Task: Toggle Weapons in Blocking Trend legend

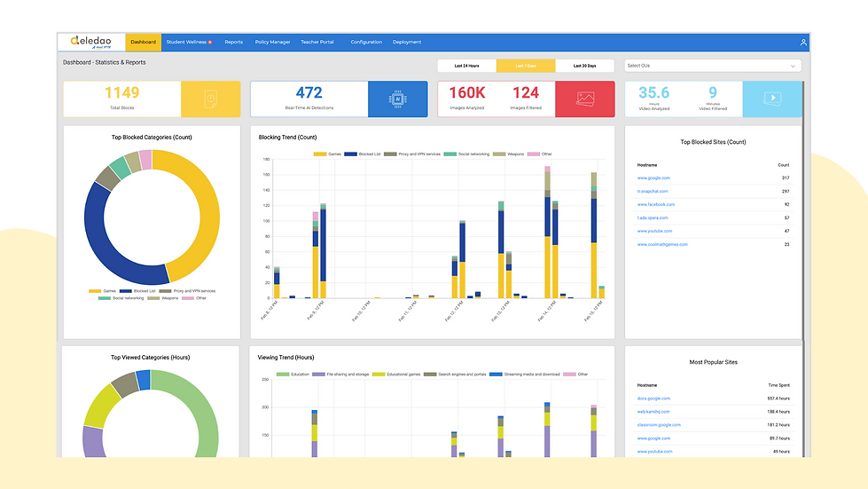Action: (508, 154)
